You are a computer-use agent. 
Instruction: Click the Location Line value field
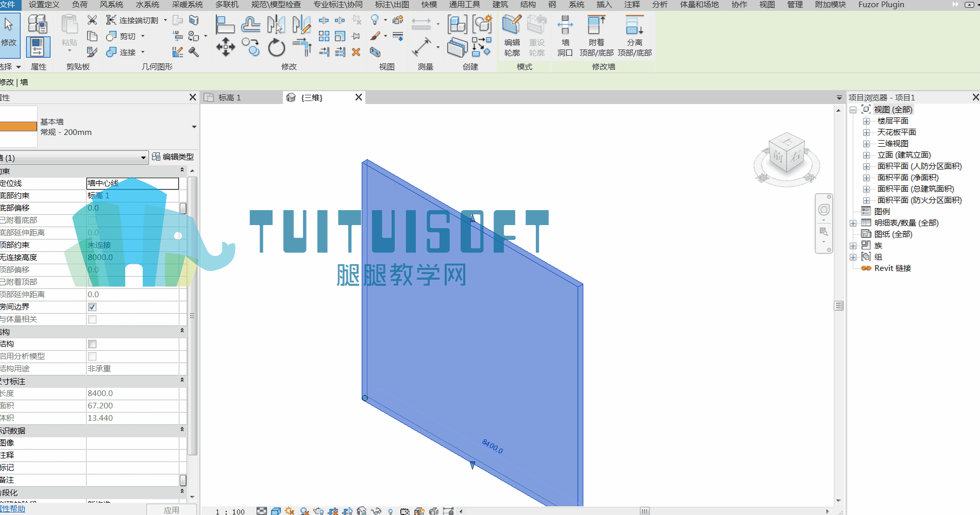[x=132, y=183]
